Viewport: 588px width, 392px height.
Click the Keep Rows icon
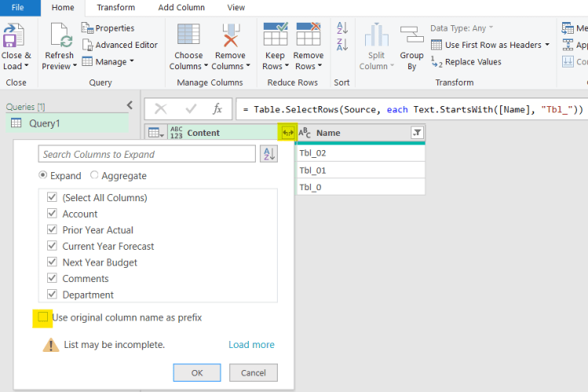point(275,37)
